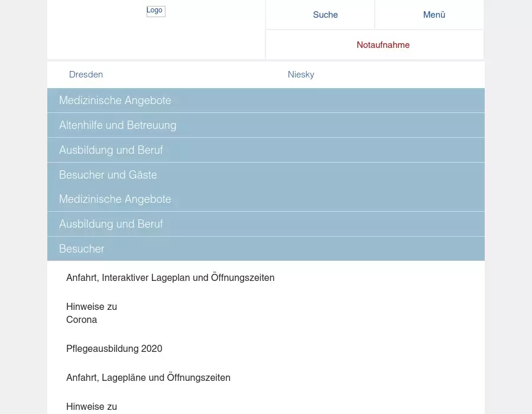This screenshot has width=532, height=414.
Task: Open the Menü navigation button
Action: pos(434,15)
